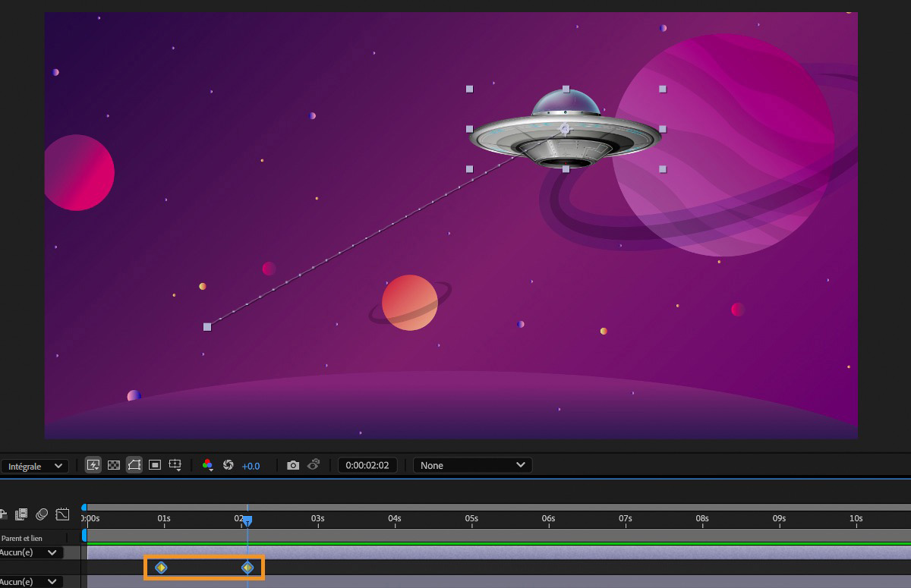Click the Region of Interest icon
The image size is (911, 588).
[155, 465]
